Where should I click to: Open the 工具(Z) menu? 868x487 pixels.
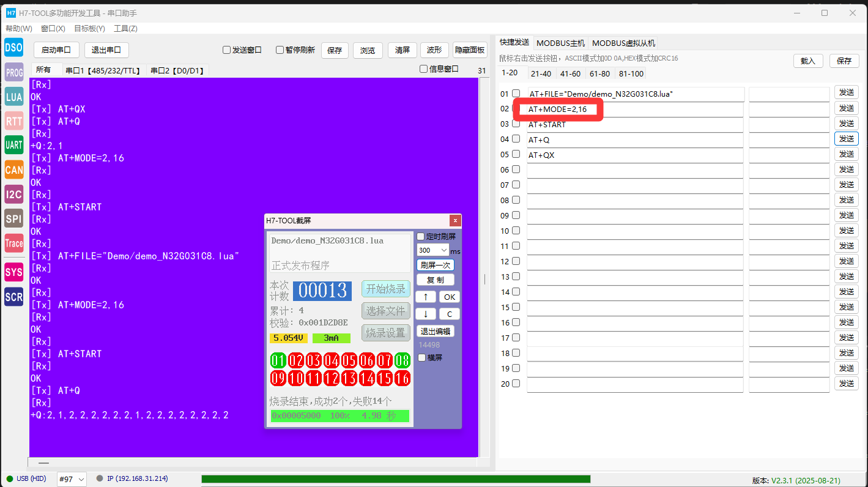(125, 28)
